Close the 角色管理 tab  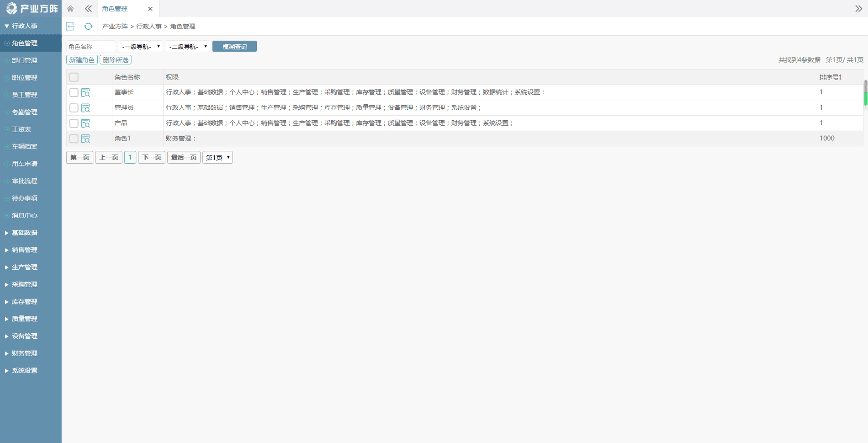pos(150,9)
